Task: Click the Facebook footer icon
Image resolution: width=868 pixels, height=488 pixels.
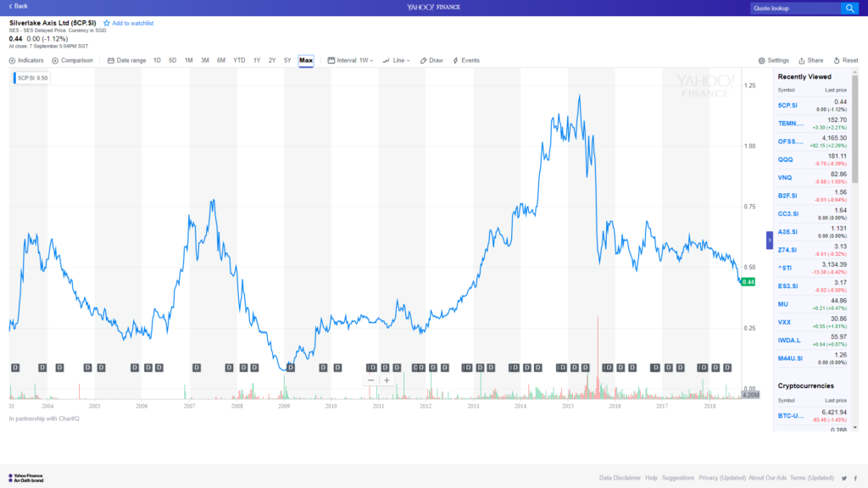Action: 855,478
